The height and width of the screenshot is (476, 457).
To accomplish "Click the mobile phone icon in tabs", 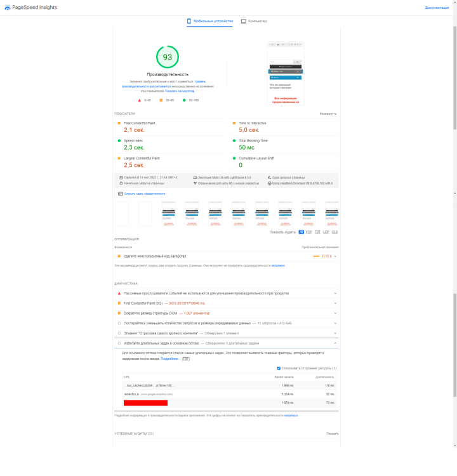I will click(x=189, y=21).
